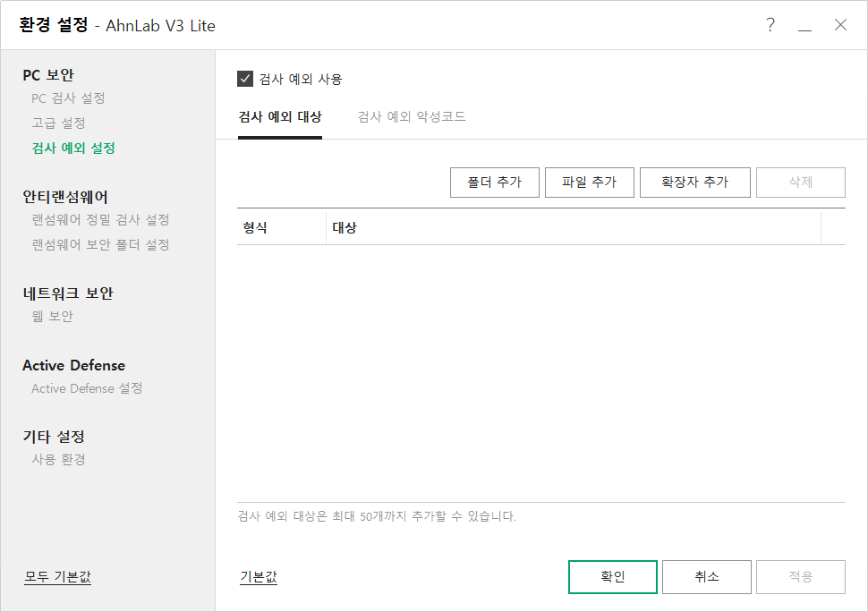
Task: Click the 기본값 link
Action: click(x=259, y=577)
